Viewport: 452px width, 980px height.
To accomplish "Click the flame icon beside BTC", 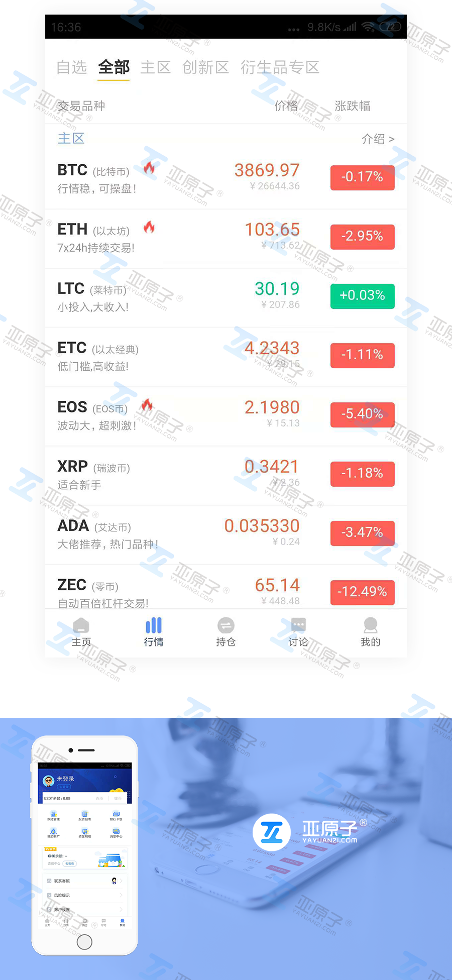I will (x=149, y=168).
